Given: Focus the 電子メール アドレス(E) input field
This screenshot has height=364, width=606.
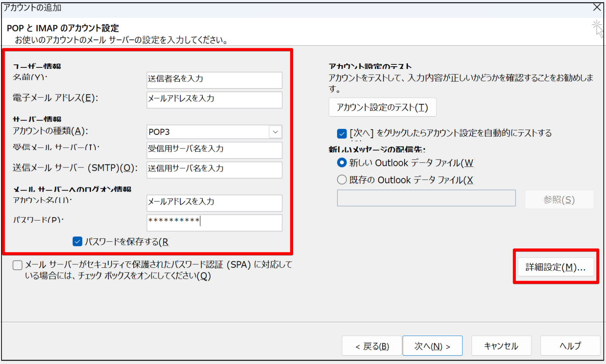Looking at the screenshot, I should click(214, 100).
